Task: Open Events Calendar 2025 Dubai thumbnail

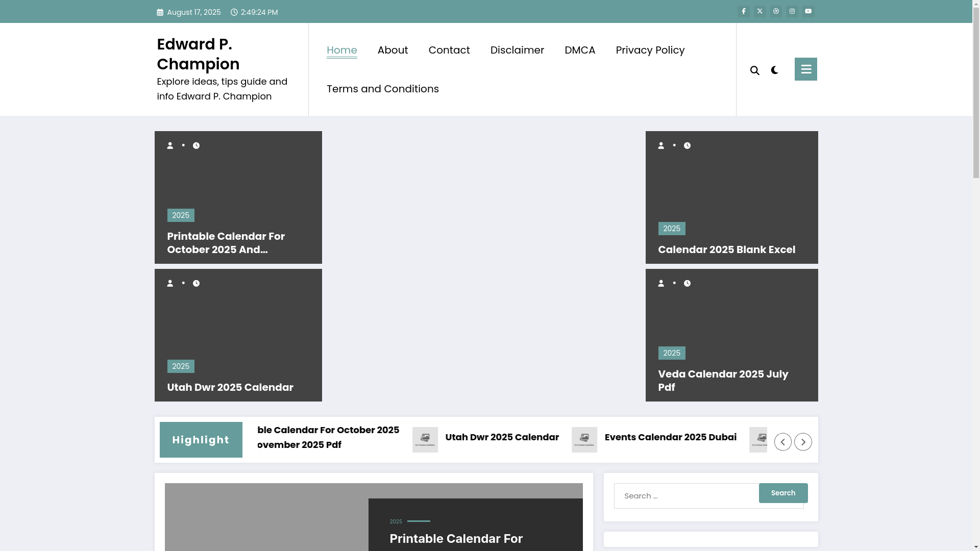Action: point(584,440)
